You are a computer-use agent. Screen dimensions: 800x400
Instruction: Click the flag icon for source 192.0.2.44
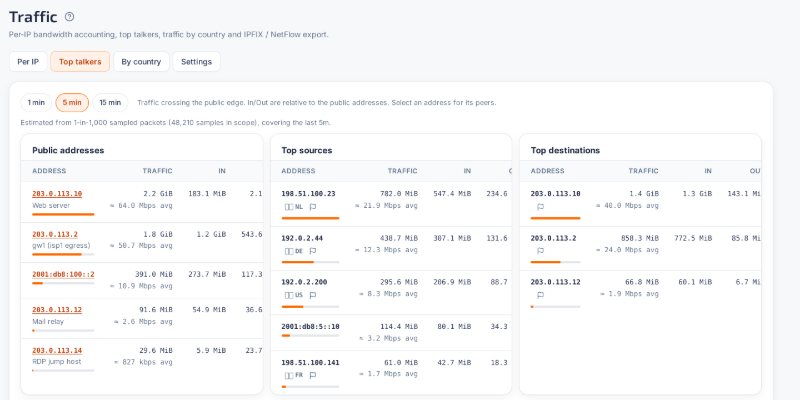[x=313, y=251]
